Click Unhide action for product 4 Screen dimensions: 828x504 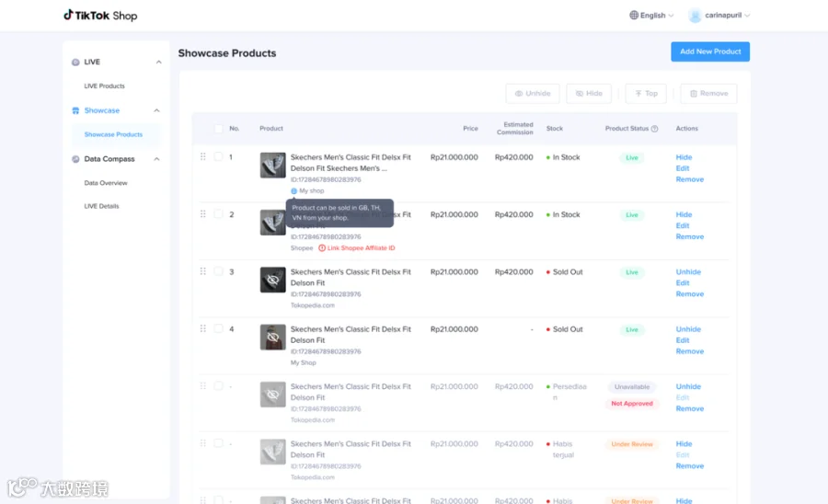pyautogui.click(x=688, y=329)
